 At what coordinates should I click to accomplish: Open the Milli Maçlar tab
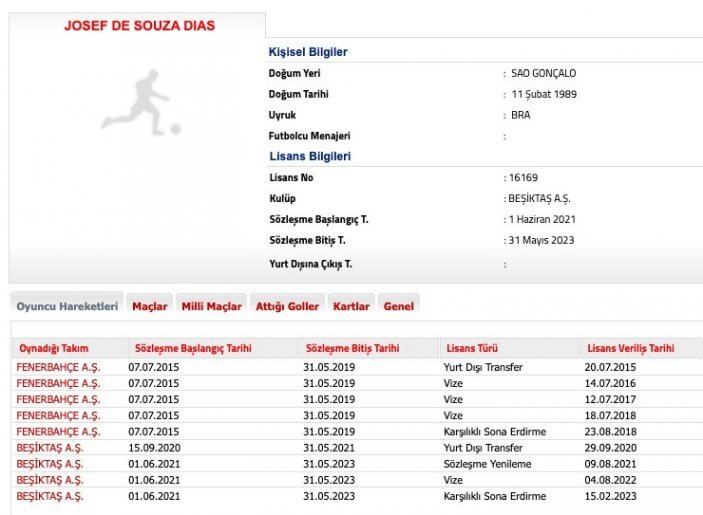[211, 306]
